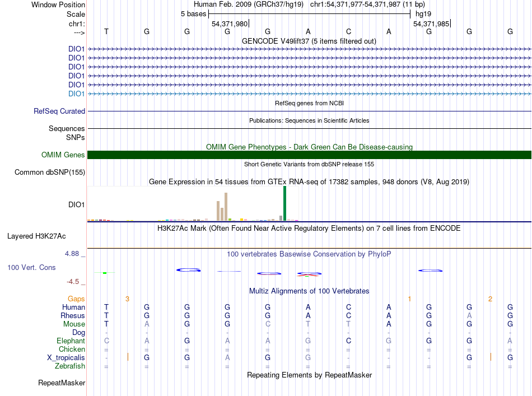Click the orange gap count 2 marker
This screenshot has height=396, width=532.
(490, 299)
